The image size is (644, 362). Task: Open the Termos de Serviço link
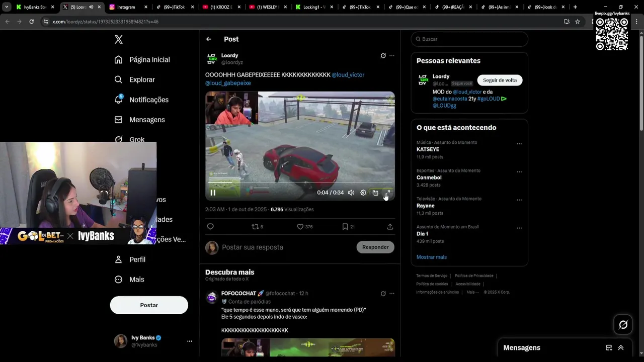coord(432,276)
